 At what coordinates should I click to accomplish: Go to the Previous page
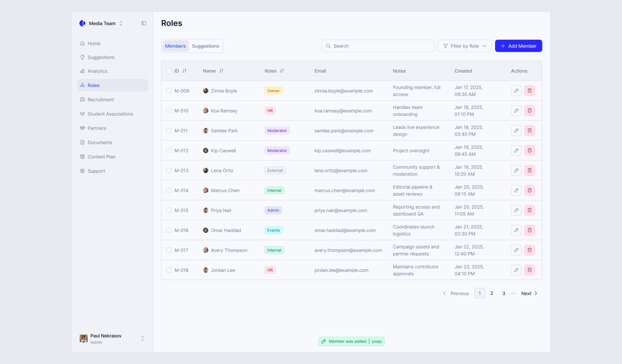click(x=456, y=293)
